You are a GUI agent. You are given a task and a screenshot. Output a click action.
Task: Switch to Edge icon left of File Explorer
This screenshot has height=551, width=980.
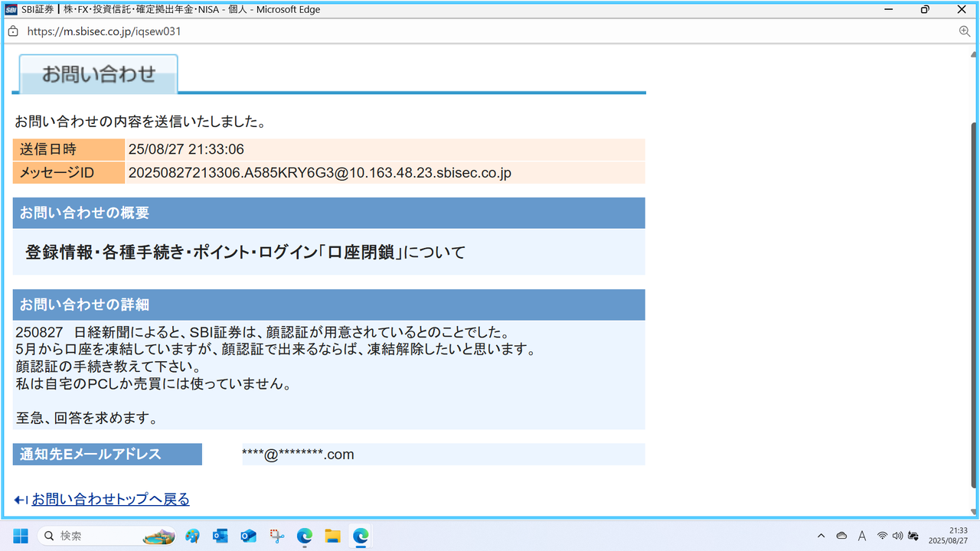coord(305,536)
